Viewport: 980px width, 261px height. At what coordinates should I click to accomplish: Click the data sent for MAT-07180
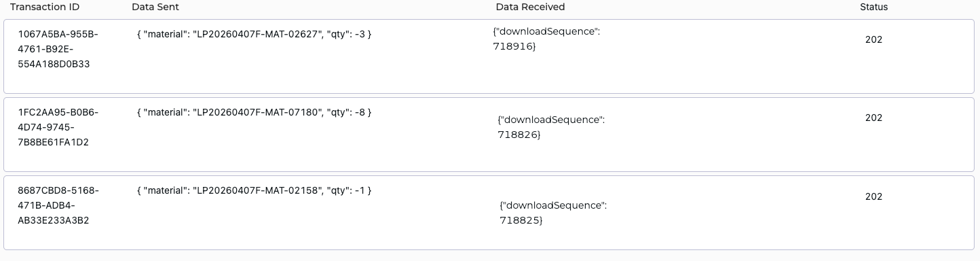(x=254, y=112)
